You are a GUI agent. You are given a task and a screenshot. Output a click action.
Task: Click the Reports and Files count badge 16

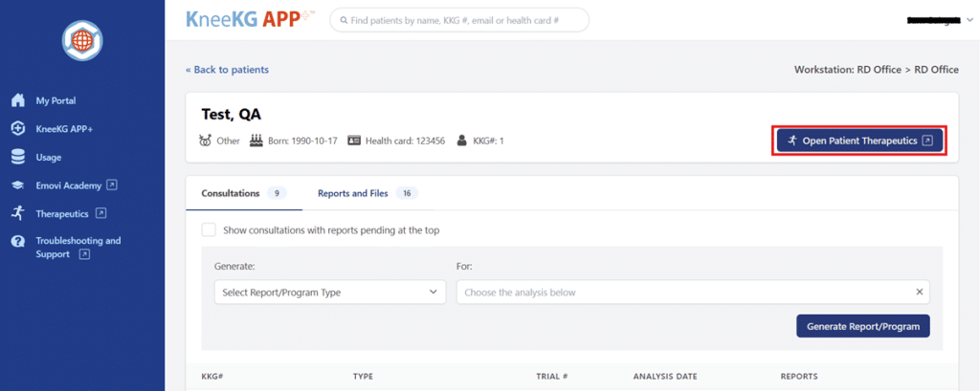point(407,193)
